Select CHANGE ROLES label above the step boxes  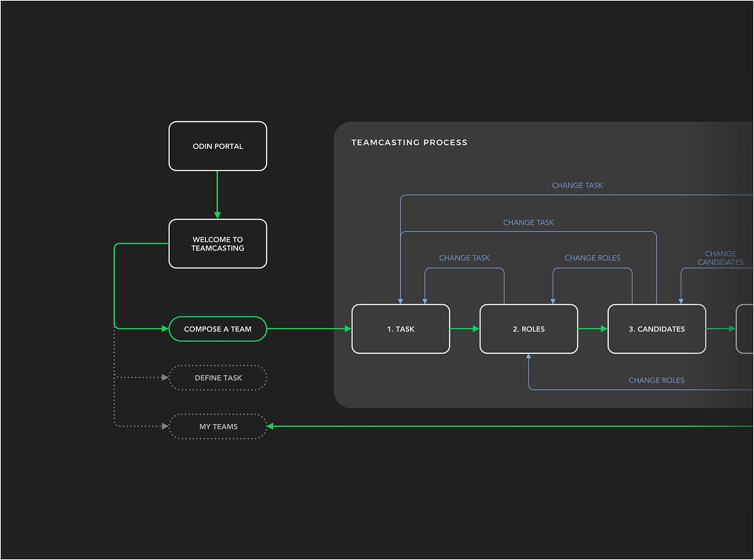(592, 258)
